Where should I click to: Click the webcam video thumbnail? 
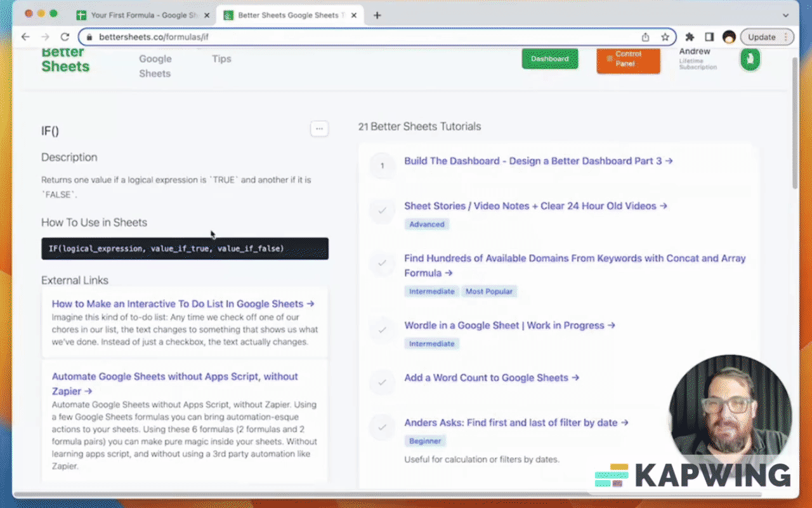click(730, 416)
